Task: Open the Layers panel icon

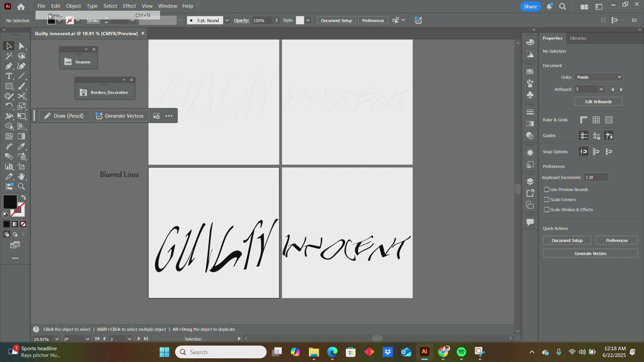Action: (x=530, y=182)
